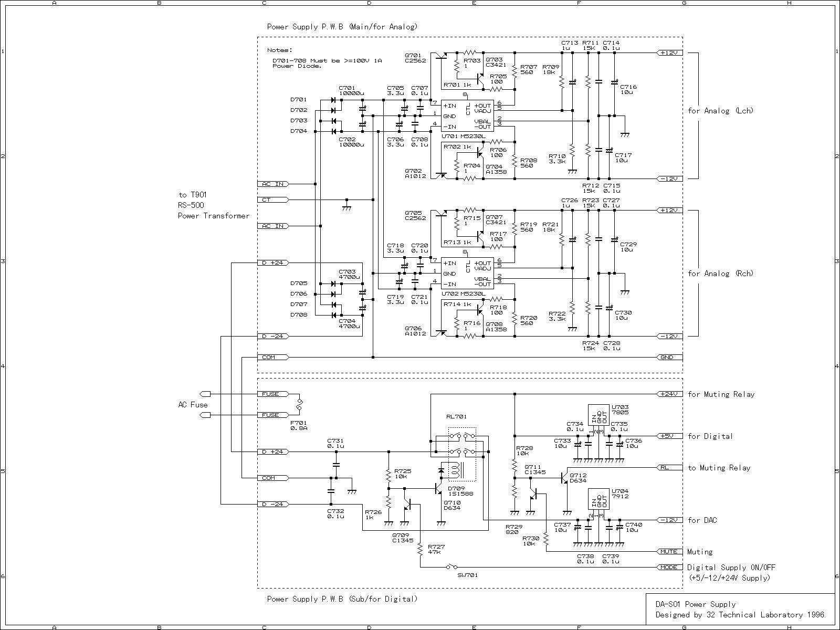The height and width of the screenshot is (630, 840).
Task: Click the 'C736 10u' capacitor label
Action: point(634,443)
